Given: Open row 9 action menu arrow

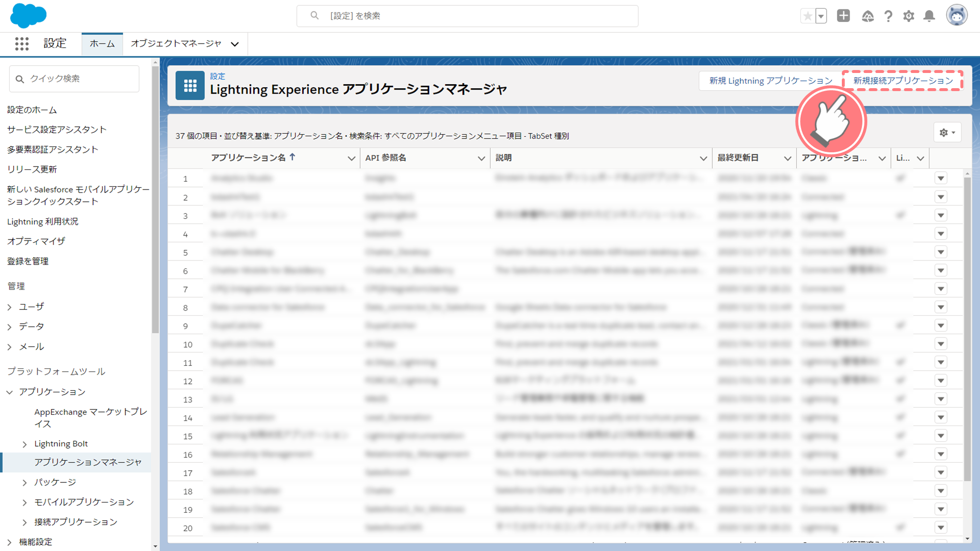Looking at the screenshot, I should [940, 325].
